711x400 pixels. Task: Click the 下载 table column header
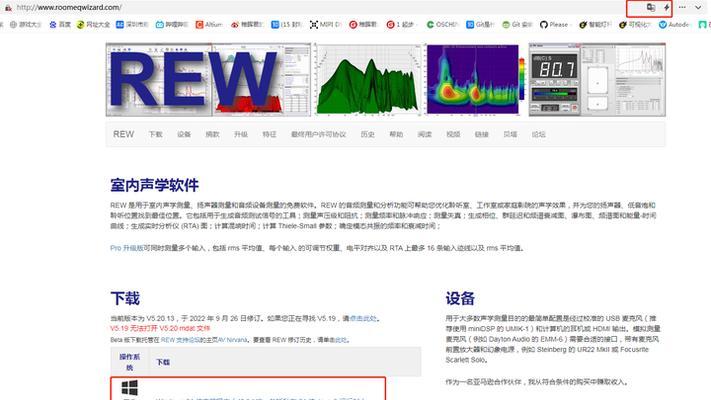(x=163, y=362)
